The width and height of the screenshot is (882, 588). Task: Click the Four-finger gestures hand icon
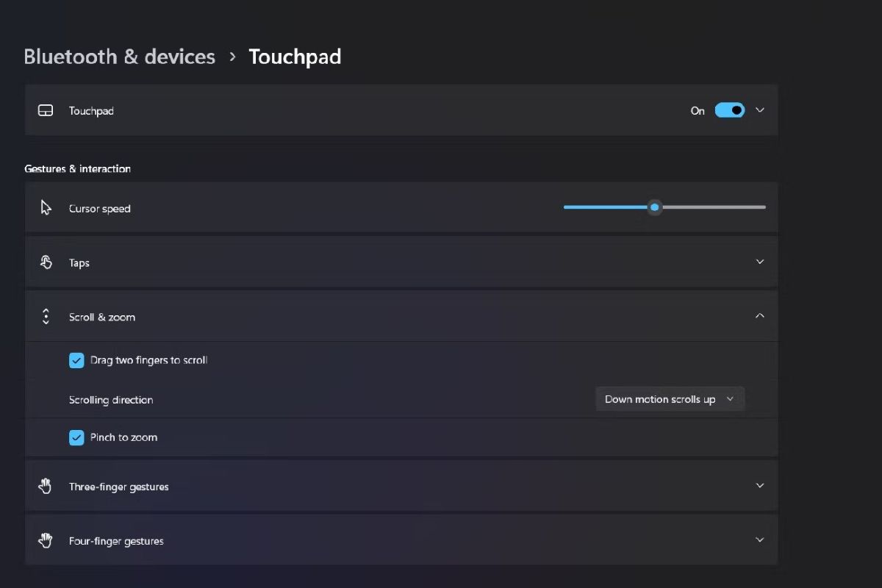pyautogui.click(x=46, y=540)
